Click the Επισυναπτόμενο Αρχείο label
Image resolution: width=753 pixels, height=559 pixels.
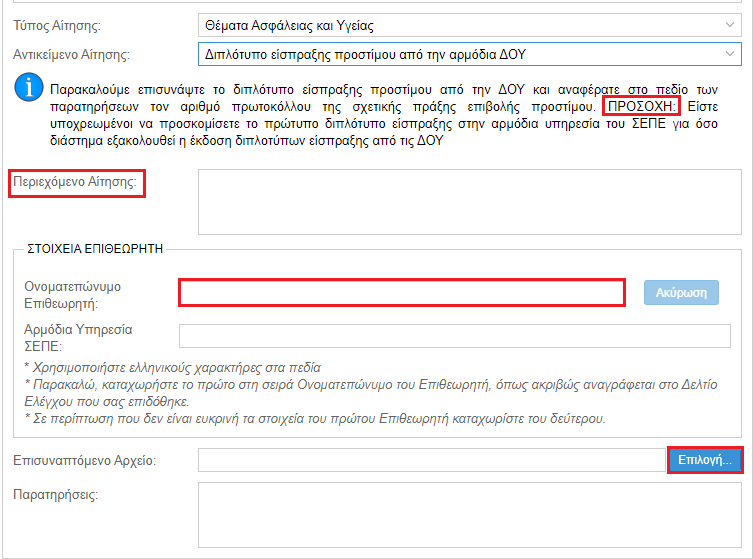85,461
